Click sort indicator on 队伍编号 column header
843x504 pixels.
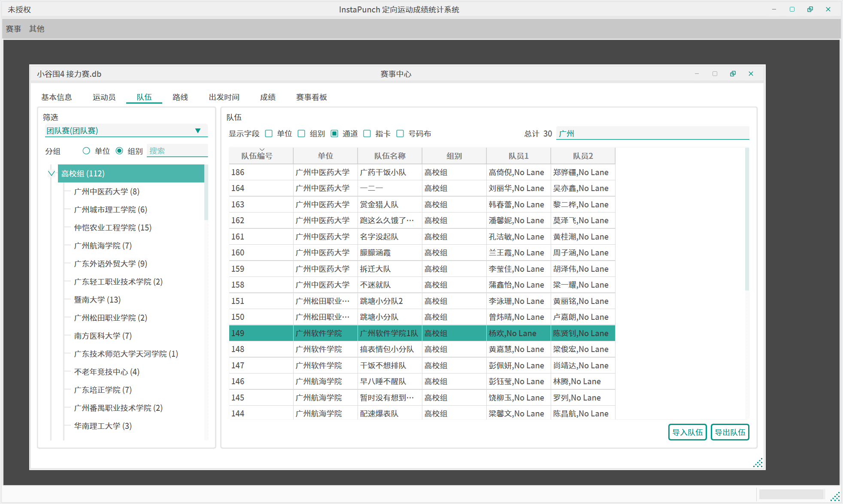pos(262,150)
